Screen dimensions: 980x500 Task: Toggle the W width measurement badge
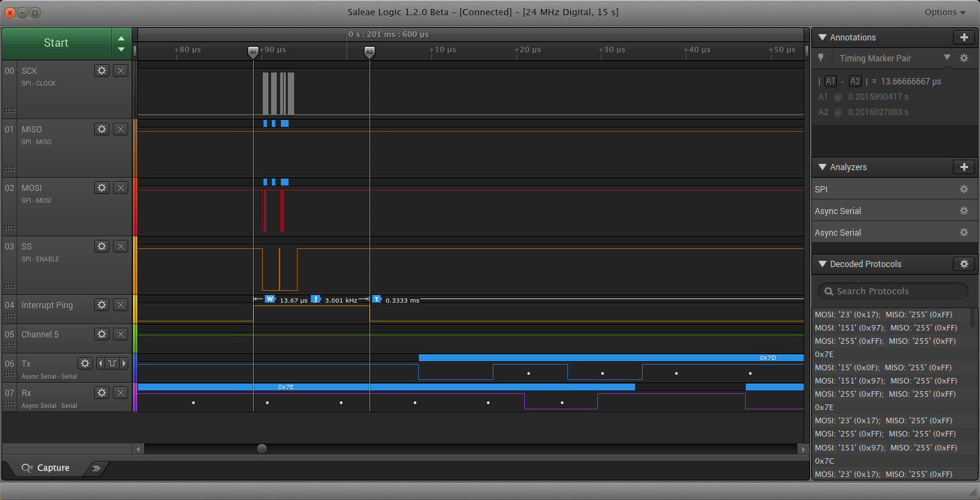click(270, 299)
